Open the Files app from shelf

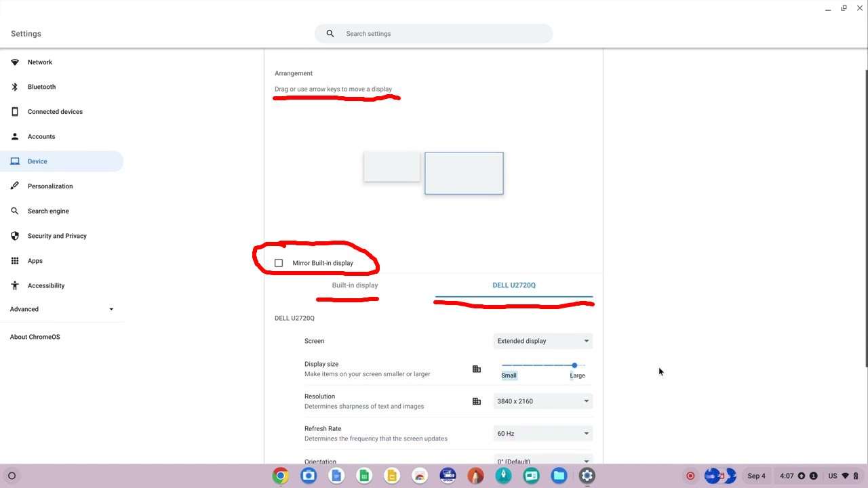click(559, 476)
